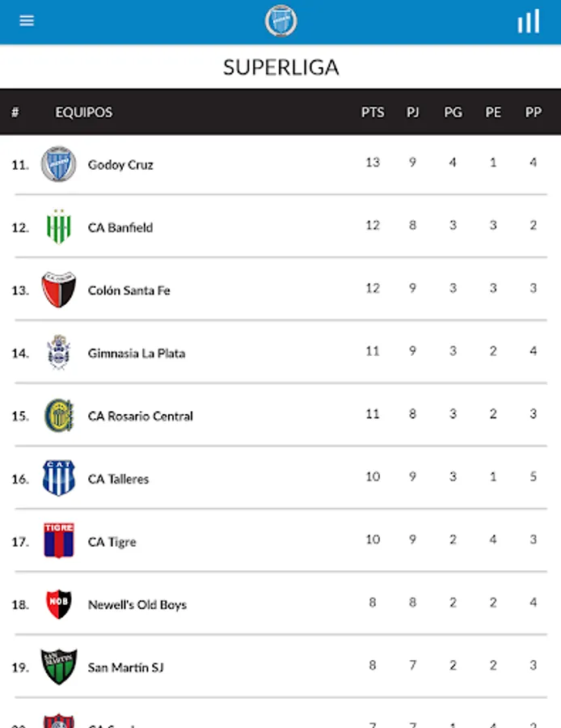Sort standings by PTS column
Viewport: 561px width, 728px height.
tap(373, 112)
